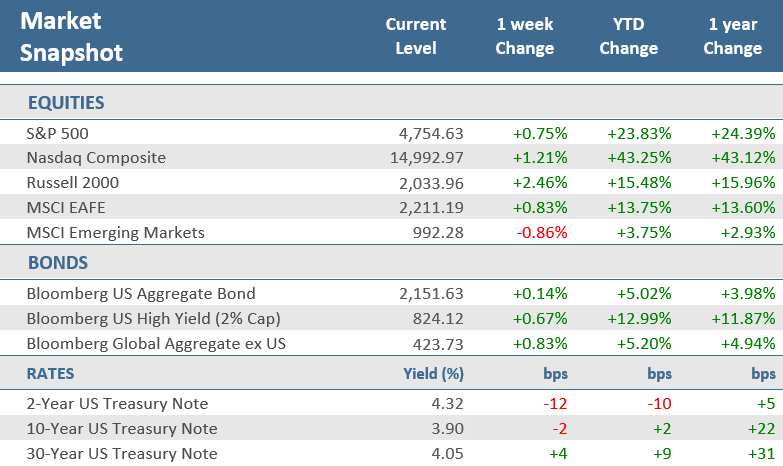Click Global Aggregate level 423.73

point(438,344)
